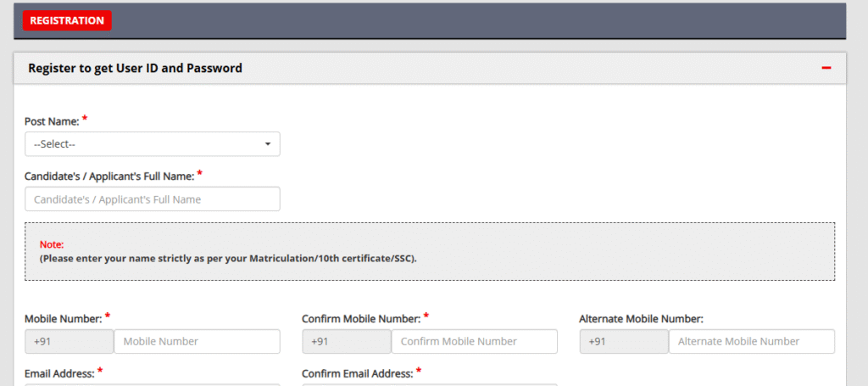Click the 'Mobile Number:' field label
Image resolution: width=868 pixels, height=386 pixels.
[x=64, y=319]
